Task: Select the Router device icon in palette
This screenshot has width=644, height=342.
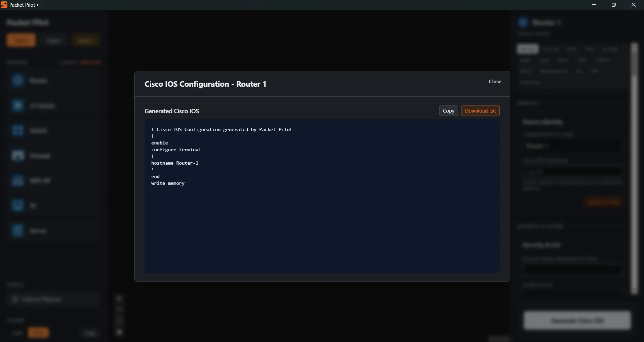Action: (x=17, y=81)
